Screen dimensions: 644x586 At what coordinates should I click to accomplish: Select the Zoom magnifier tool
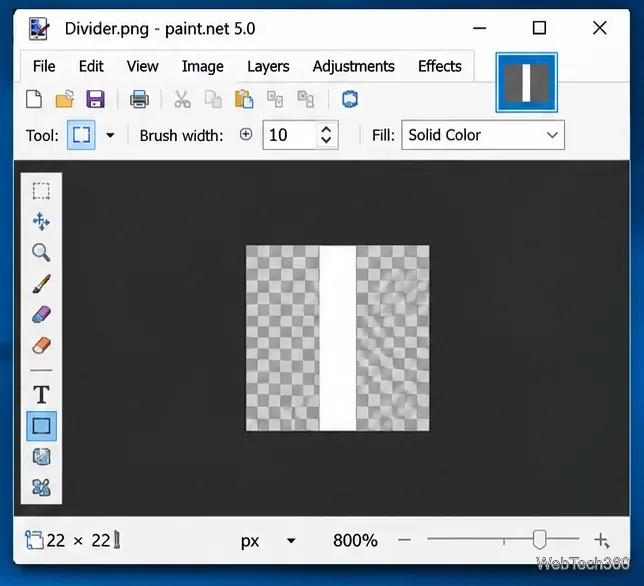41,252
